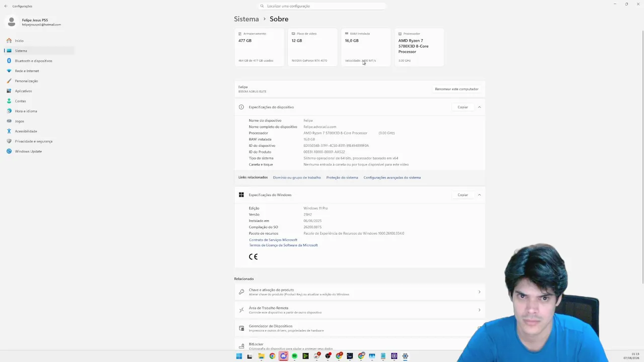The width and height of the screenshot is (644, 362).
Task: Click the Sistema breadcrumb link
Action: (247, 19)
